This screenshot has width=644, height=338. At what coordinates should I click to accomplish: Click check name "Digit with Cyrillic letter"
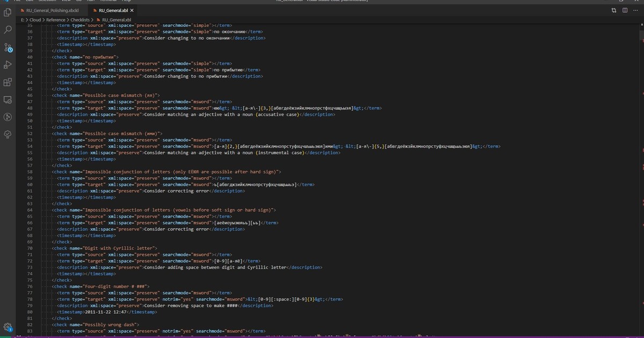pos(119,248)
